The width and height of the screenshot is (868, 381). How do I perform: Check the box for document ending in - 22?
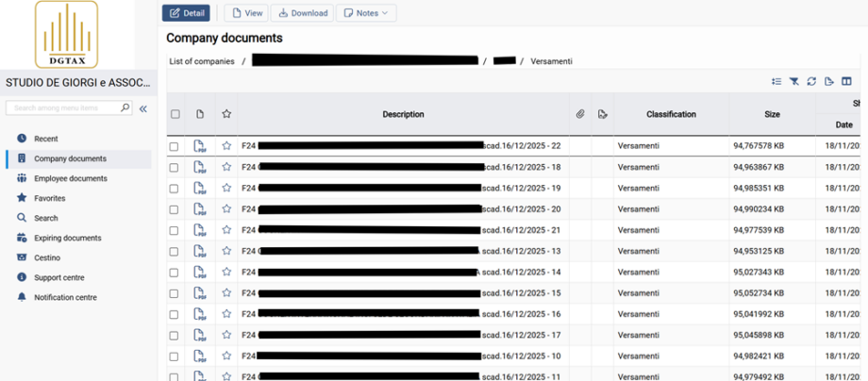[x=175, y=146]
